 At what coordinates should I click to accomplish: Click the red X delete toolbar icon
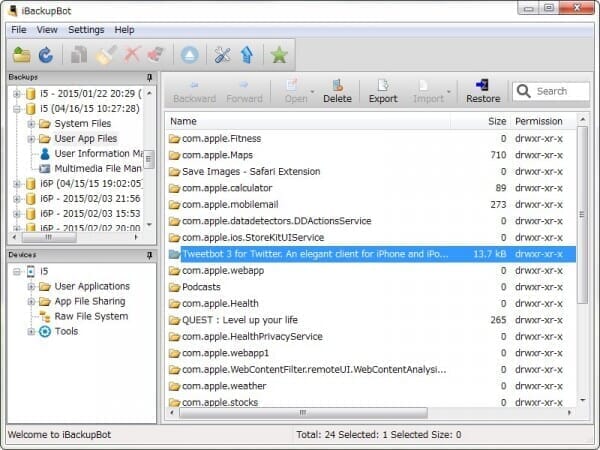(132, 55)
